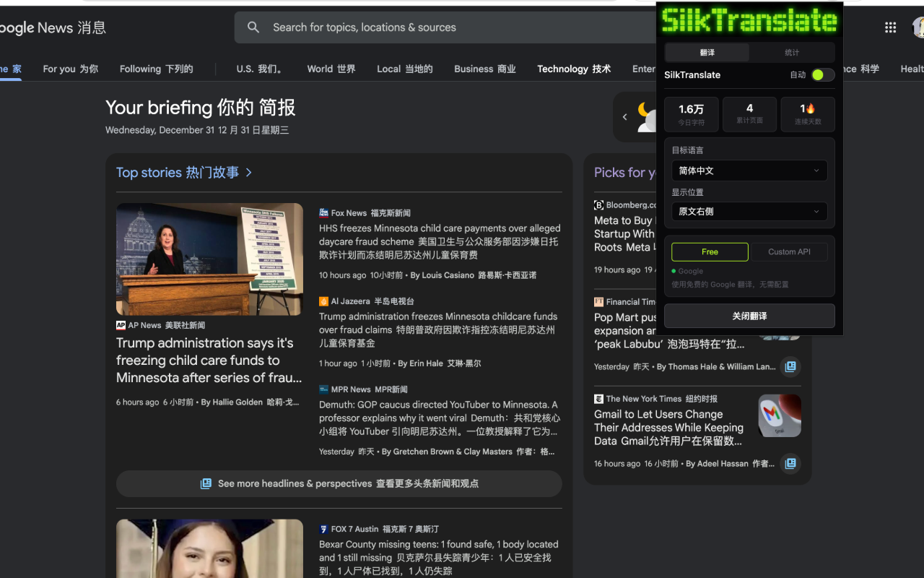The width and height of the screenshot is (924, 578).
Task: Click the 连续天数 streak flame card
Action: 807,114
